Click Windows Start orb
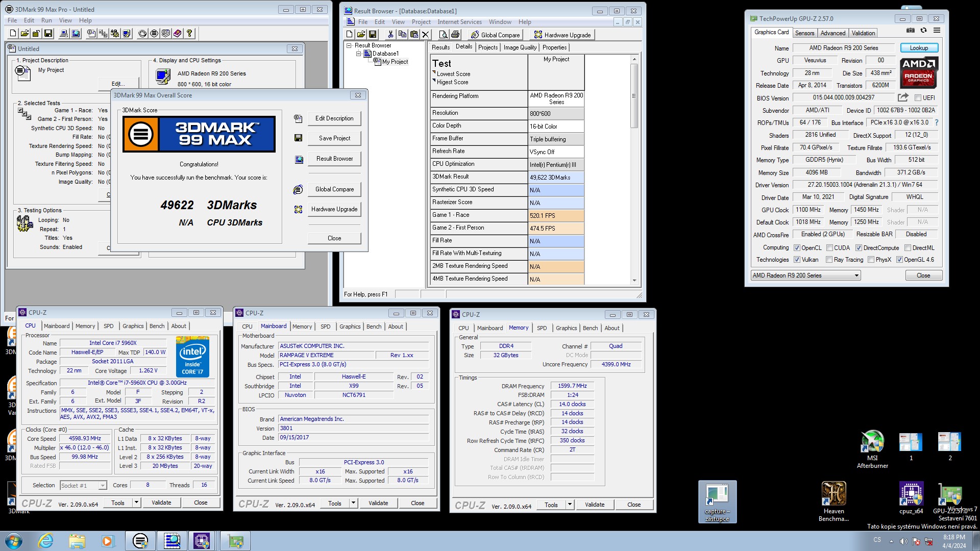Screen dimensions: 980x551 (x=14, y=541)
